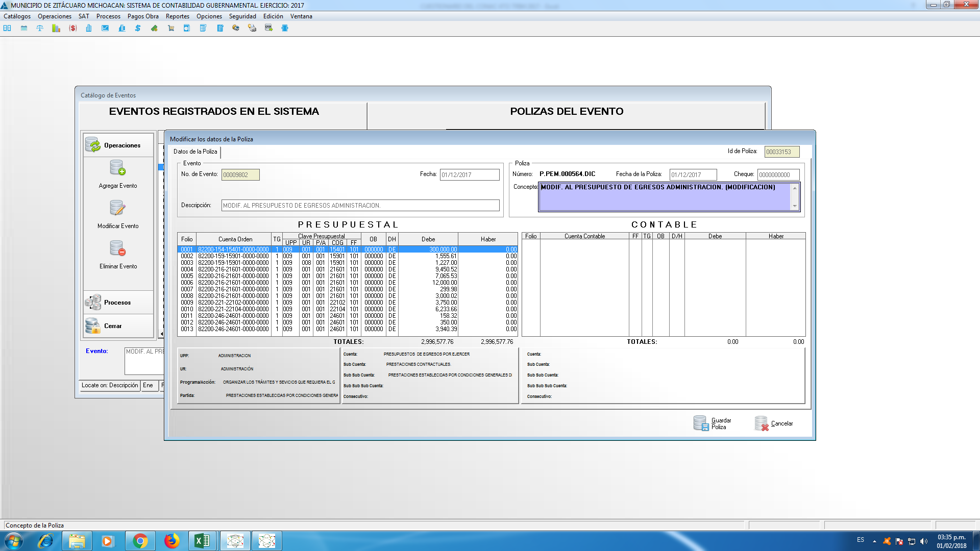The image size is (980, 551).
Task: Click the calendar toolbar icon
Action: click(24, 29)
